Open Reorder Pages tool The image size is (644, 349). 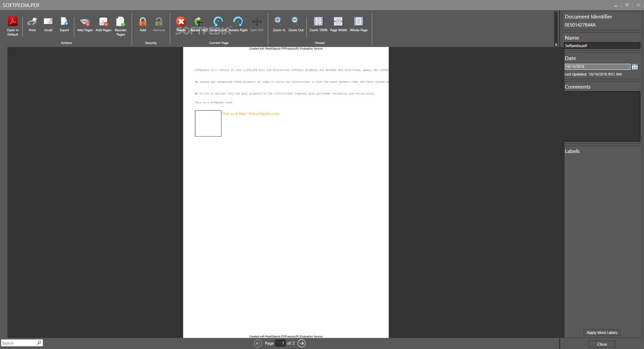(x=121, y=26)
